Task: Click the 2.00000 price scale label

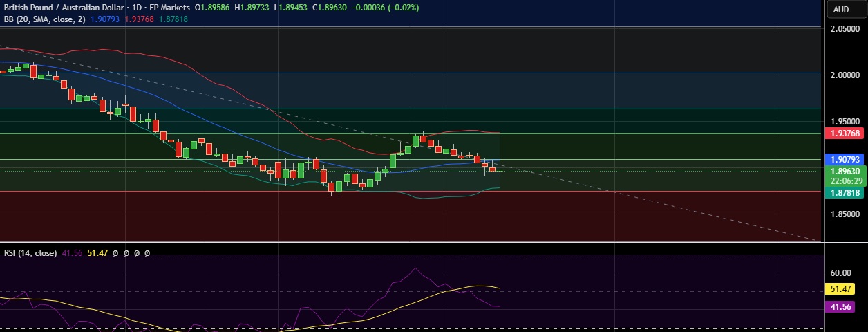Action: [x=845, y=75]
